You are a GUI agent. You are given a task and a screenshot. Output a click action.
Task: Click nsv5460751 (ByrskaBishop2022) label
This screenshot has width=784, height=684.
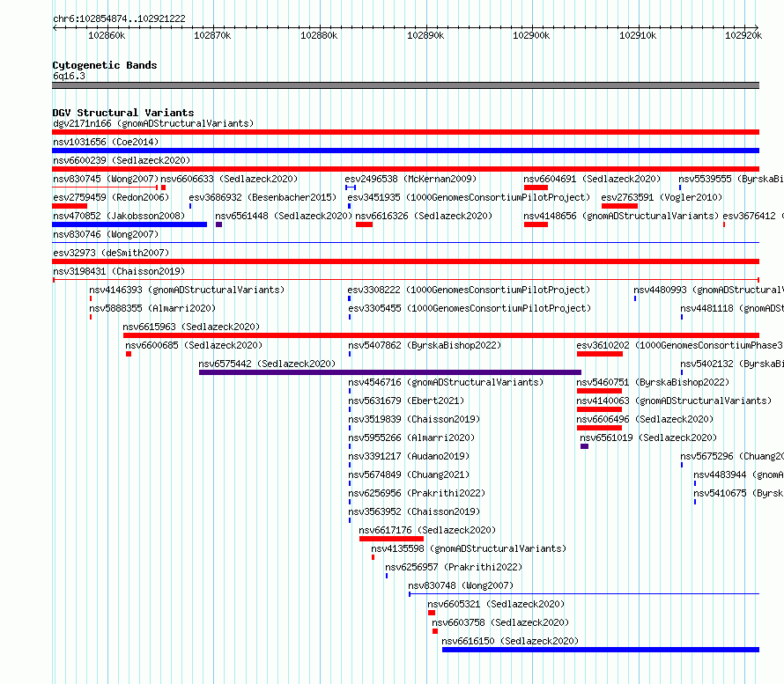point(653,382)
